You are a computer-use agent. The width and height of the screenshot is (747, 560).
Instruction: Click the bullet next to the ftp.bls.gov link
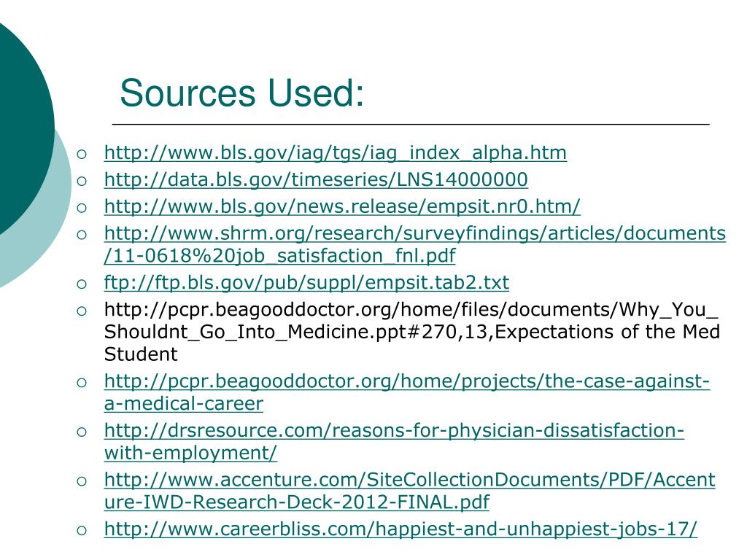pyautogui.click(x=82, y=284)
